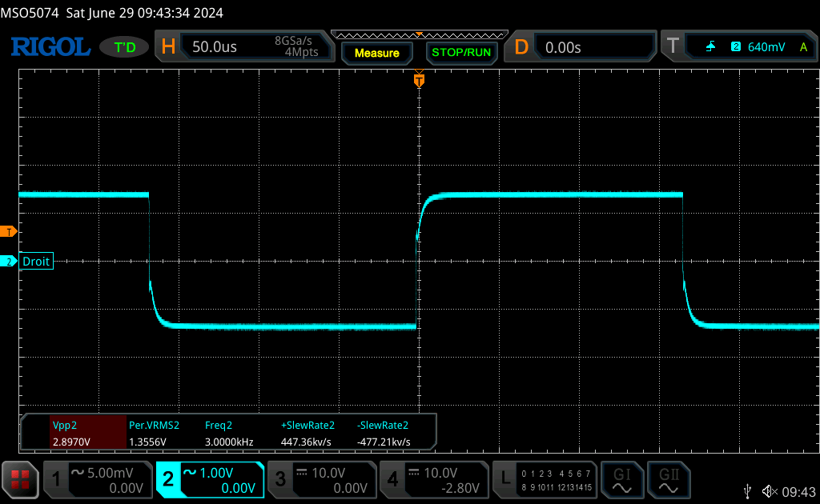Screen dimensions: 820x504
Task: Click the orange trigger level T marker on left
Action: coord(8,232)
